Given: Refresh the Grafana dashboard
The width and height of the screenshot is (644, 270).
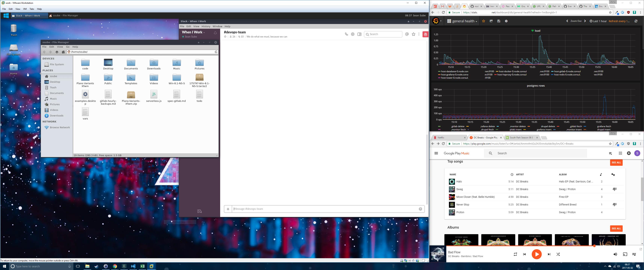Looking at the screenshot, I should (636, 21).
